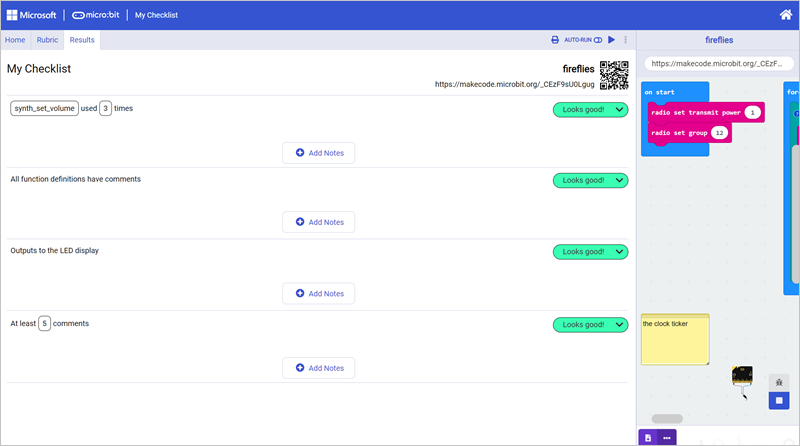Screen dimensions: 800x446
Task: Stop the simulator with square button
Action: (x=779, y=401)
